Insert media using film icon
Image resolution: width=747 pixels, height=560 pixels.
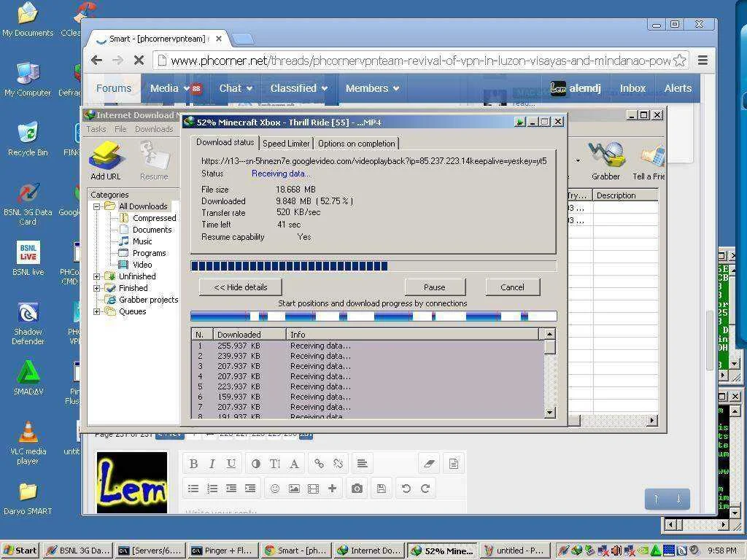coord(313,488)
